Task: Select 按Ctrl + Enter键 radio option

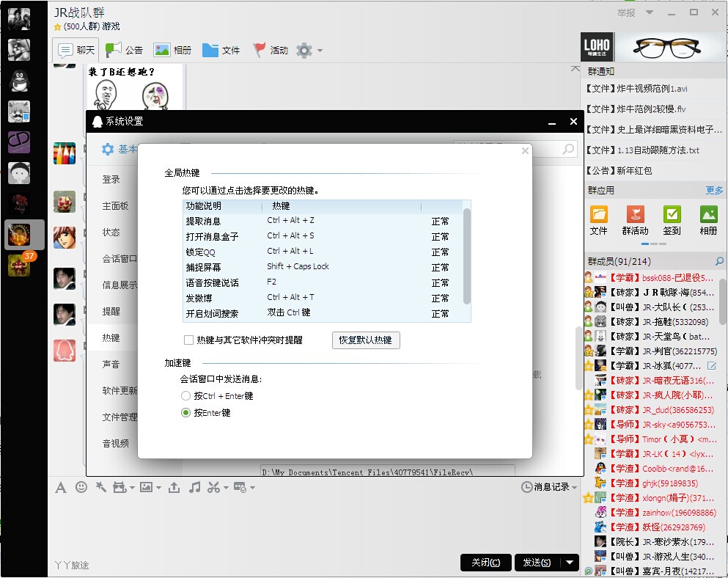Action: (x=185, y=396)
